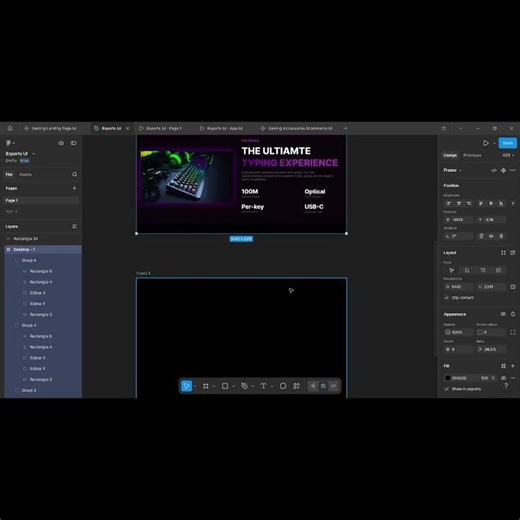Open the App UI page
This screenshot has height=520, width=520.
12,211
